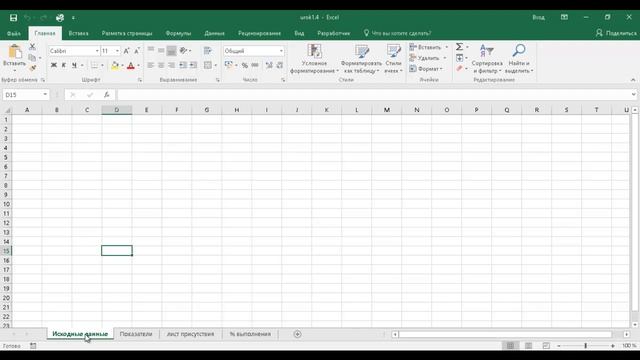Copy selection using the Copy icon
Screen dimensions: 640x360
pos(32,58)
